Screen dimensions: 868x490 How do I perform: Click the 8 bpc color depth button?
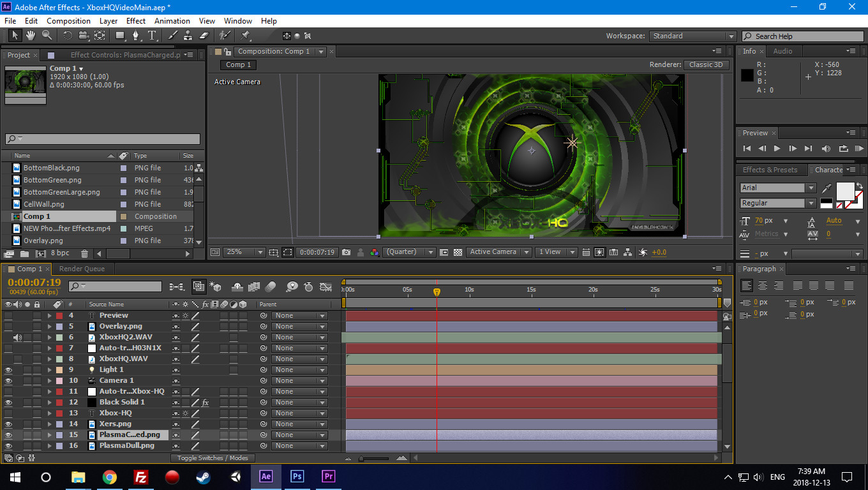60,253
